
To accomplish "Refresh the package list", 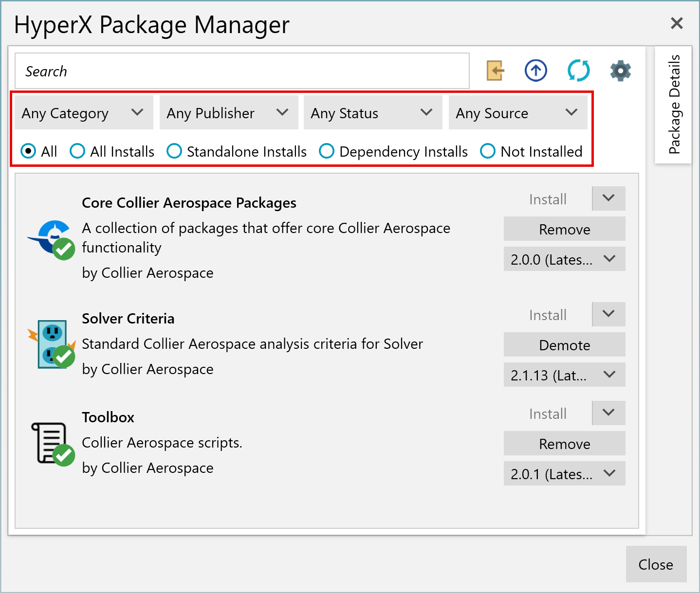I will (578, 71).
